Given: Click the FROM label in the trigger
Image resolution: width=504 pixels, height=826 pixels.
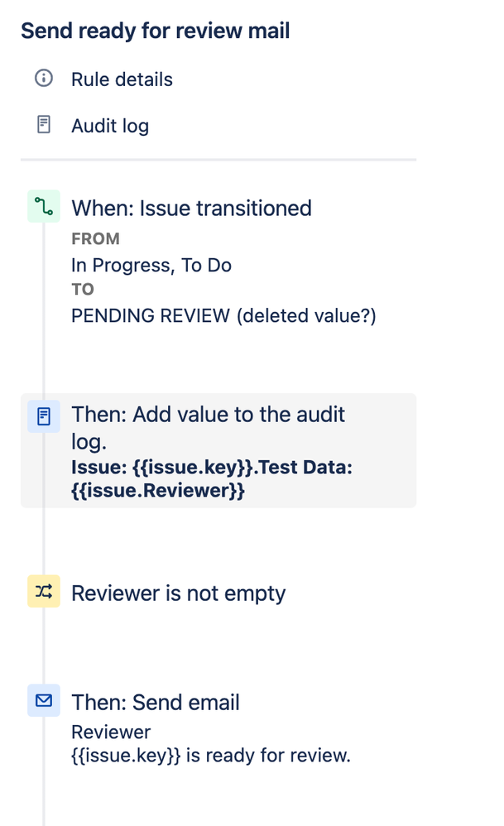Looking at the screenshot, I should click(95, 238).
